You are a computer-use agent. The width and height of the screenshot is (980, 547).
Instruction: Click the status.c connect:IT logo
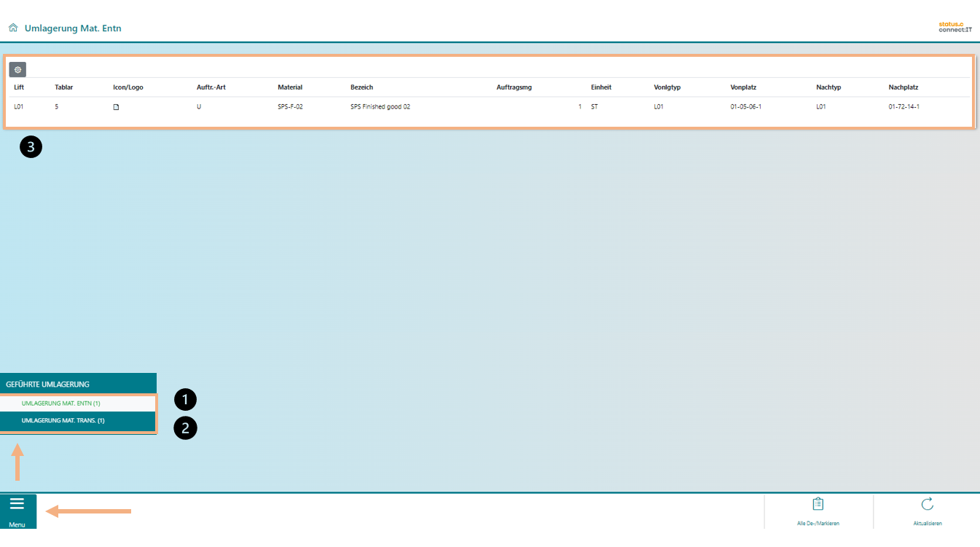pos(954,27)
